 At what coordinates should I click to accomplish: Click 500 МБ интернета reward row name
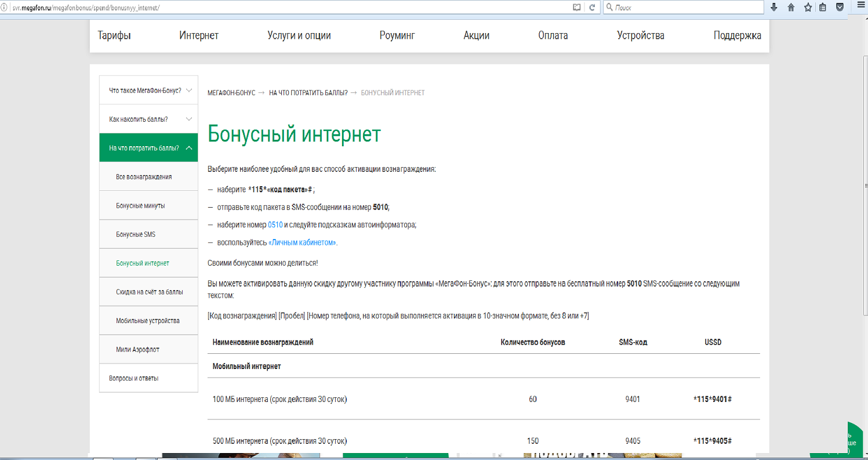[x=280, y=440]
